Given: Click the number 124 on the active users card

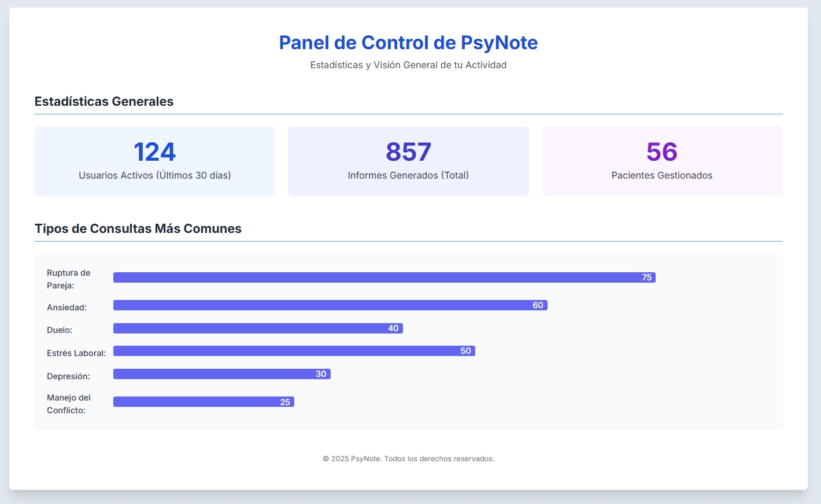Looking at the screenshot, I should click(154, 151).
